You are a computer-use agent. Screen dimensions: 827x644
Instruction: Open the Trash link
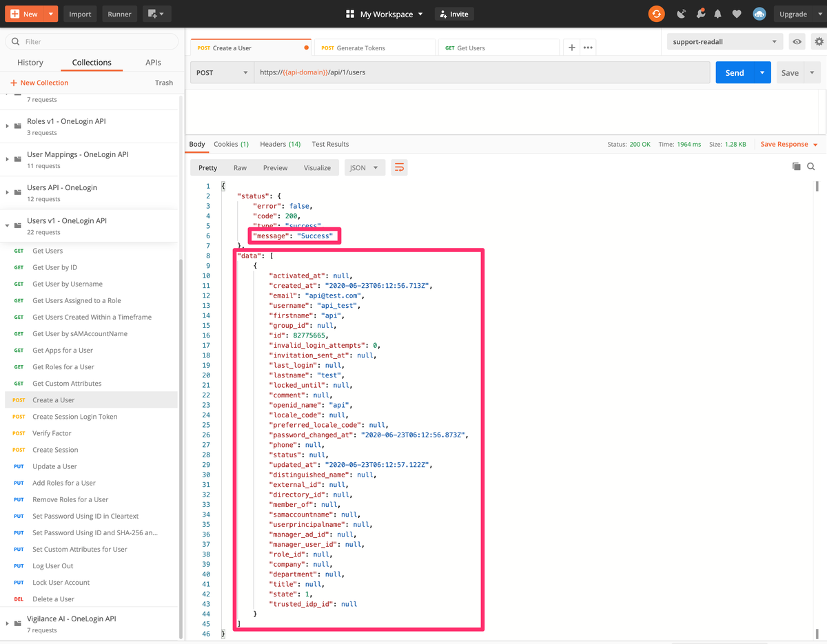point(164,83)
